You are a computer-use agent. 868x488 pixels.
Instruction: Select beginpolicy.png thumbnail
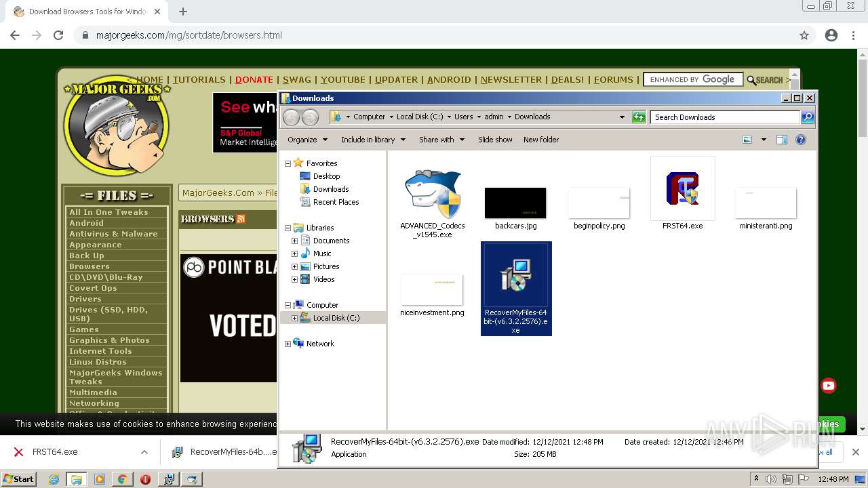[599, 203]
